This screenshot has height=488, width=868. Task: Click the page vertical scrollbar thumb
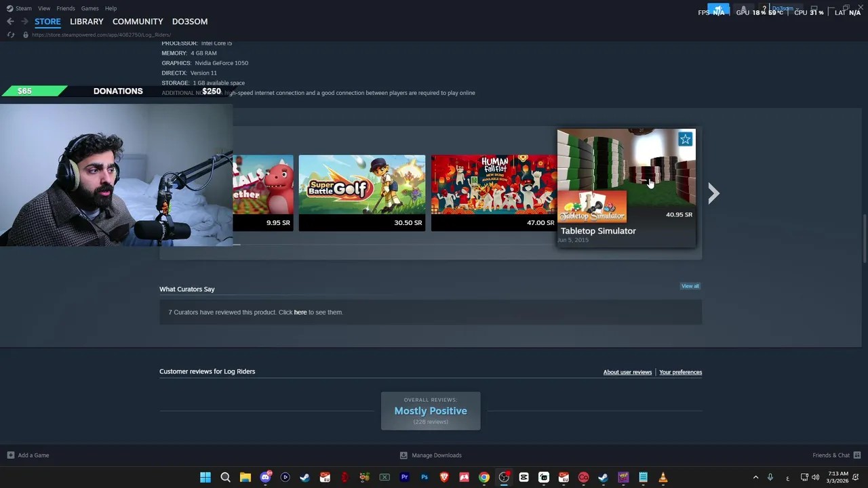tap(864, 239)
